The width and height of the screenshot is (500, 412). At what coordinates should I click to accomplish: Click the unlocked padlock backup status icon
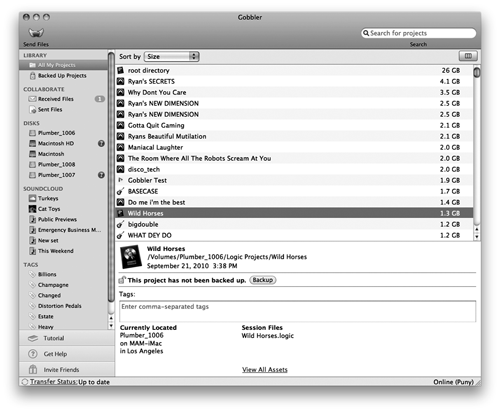[x=122, y=280]
